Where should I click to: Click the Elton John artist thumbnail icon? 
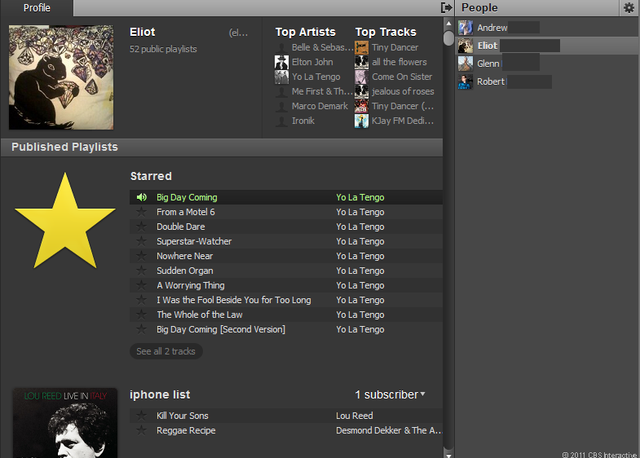[282, 62]
